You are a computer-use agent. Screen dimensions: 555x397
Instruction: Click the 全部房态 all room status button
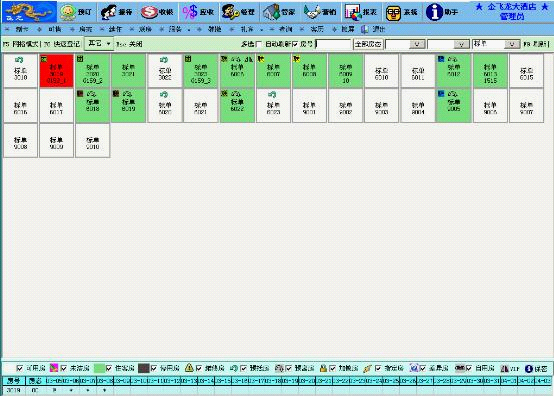(x=368, y=44)
